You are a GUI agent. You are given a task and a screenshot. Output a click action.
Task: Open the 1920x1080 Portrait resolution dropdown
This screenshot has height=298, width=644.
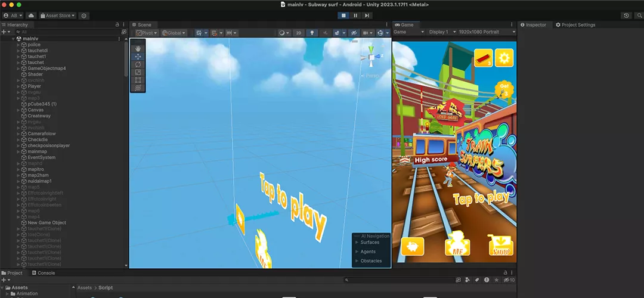coord(487,32)
